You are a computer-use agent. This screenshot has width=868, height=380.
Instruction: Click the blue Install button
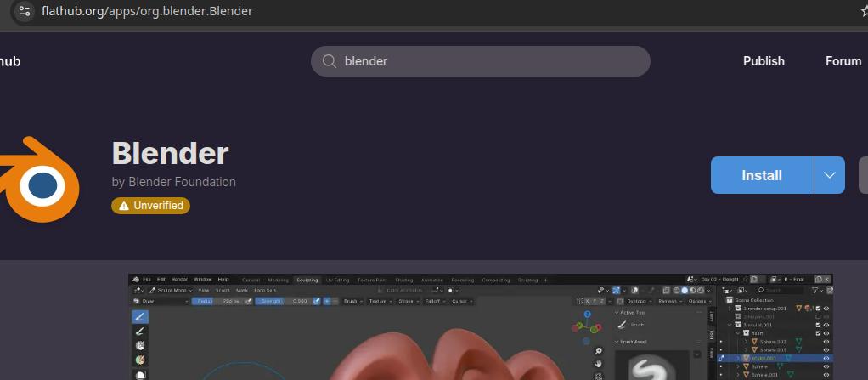click(762, 175)
